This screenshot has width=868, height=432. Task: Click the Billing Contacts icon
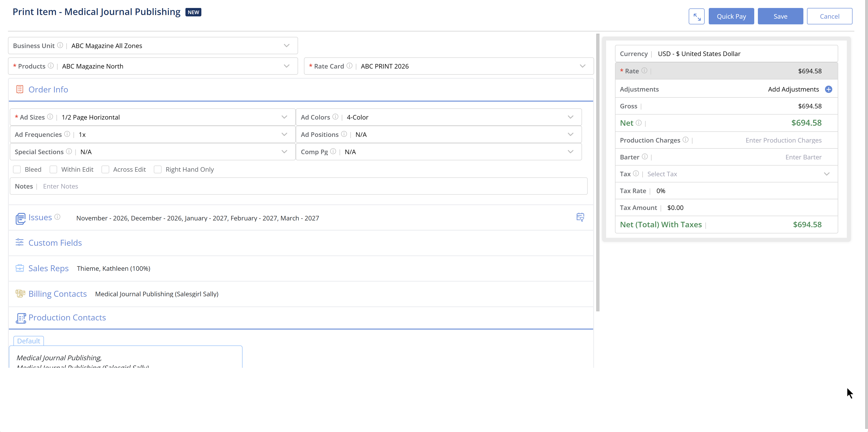click(20, 293)
